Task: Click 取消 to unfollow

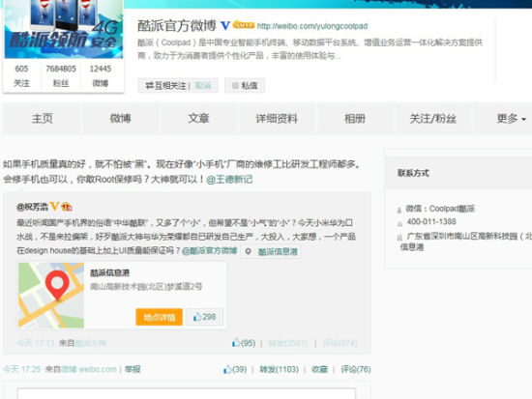Action: coord(203,86)
